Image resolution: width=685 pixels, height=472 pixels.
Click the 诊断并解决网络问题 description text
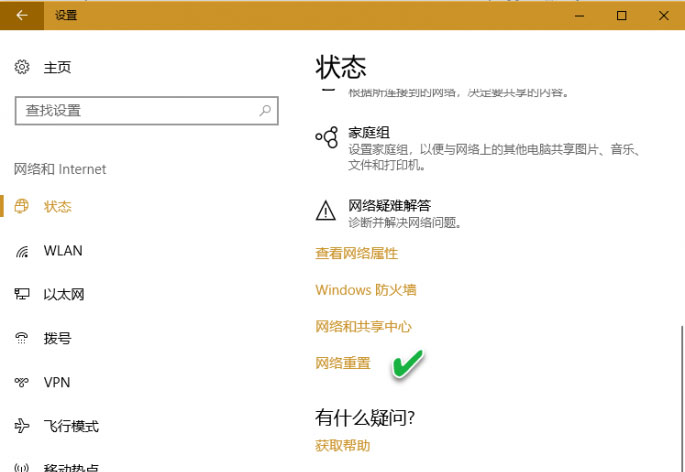(x=405, y=222)
